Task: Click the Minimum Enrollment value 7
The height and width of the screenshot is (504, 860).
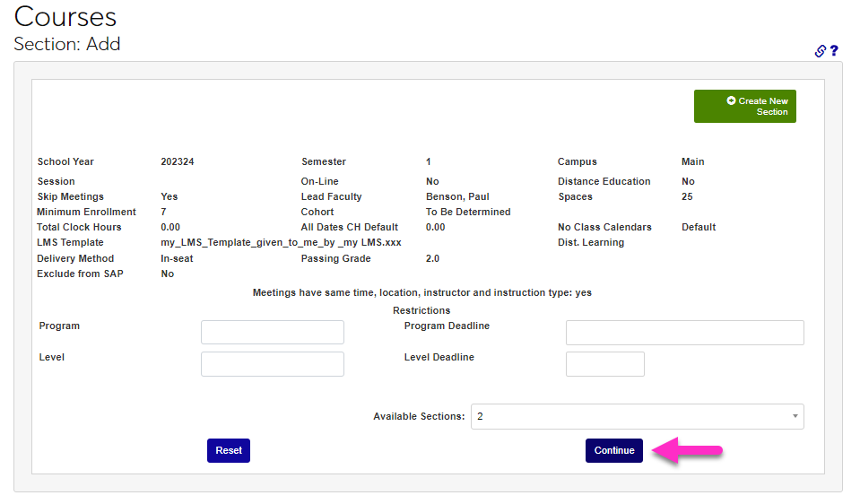Action: tap(163, 212)
